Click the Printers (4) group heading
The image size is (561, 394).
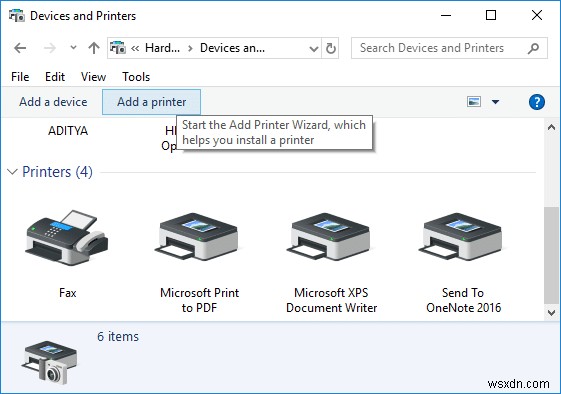[57, 172]
